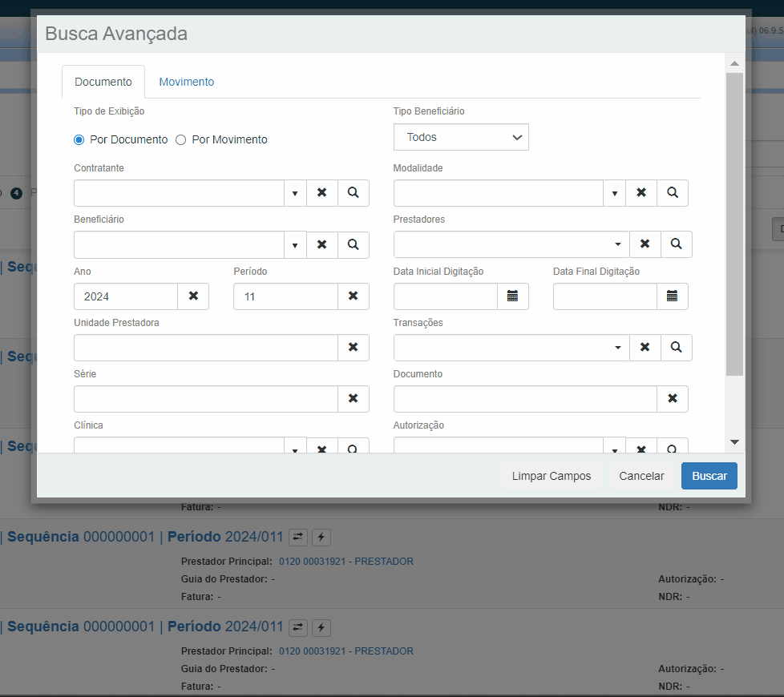Switch to the Documento tab
The width and height of the screenshot is (784, 697).
pos(103,82)
